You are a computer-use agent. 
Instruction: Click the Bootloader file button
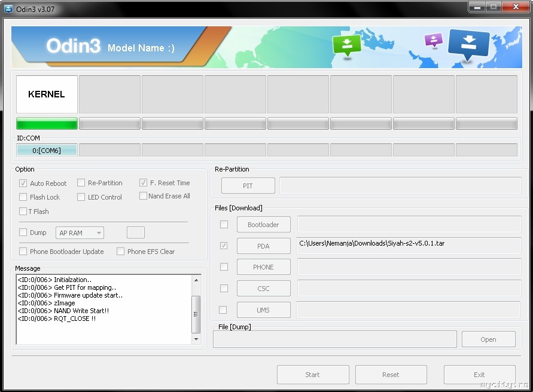pos(263,225)
